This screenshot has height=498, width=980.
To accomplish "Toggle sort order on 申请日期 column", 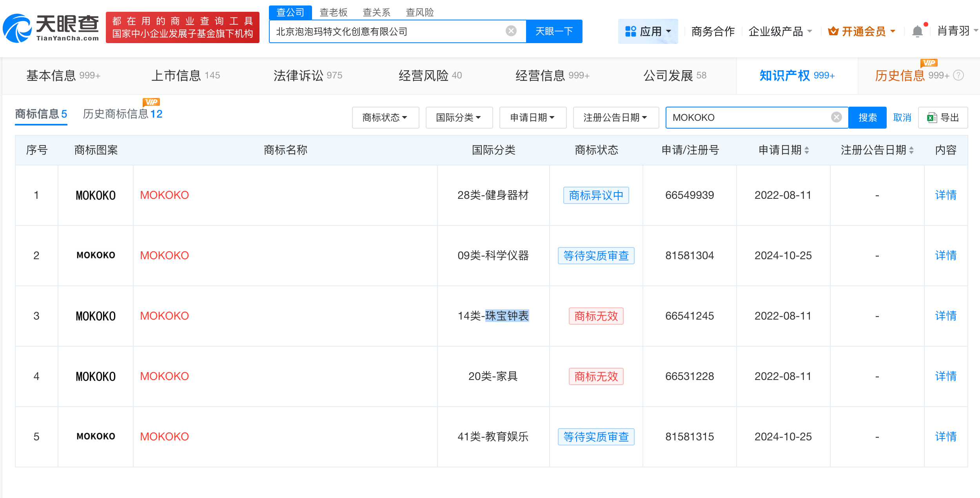I will [x=807, y=149].
